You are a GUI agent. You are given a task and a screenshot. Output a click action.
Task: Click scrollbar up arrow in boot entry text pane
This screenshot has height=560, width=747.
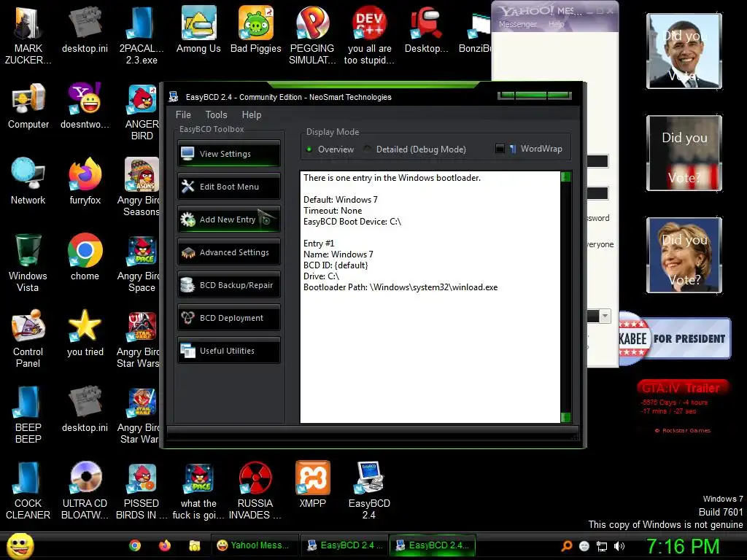click(565, 177)
